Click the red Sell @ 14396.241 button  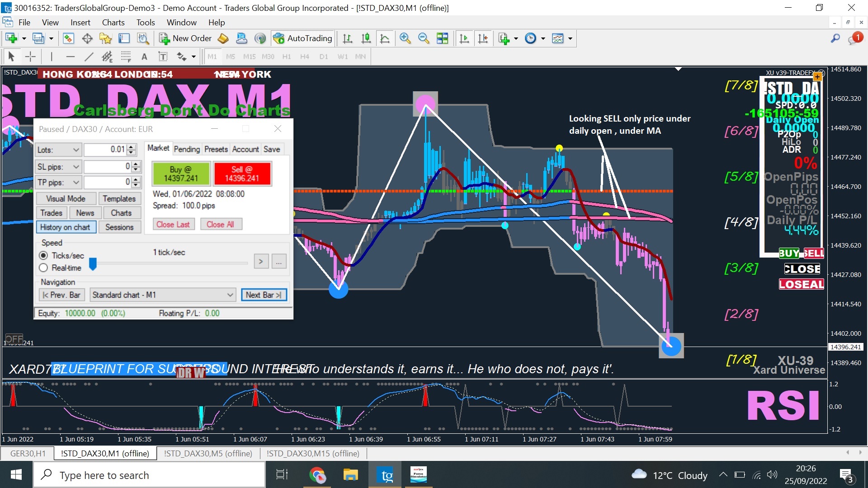[x=242, y=174]
